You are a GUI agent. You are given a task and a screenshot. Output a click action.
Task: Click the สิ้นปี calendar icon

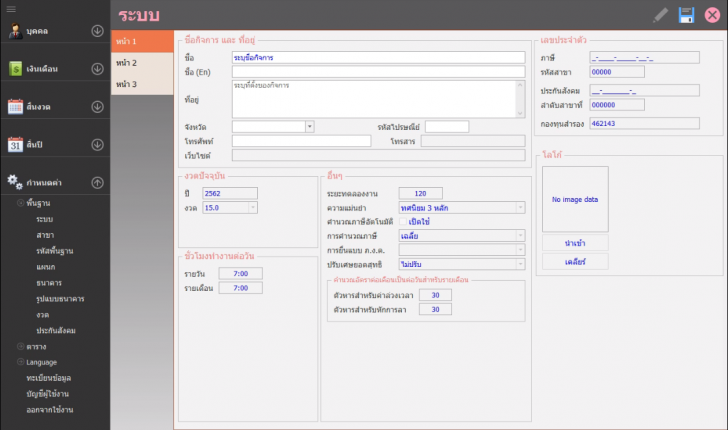tap(15, 144)
